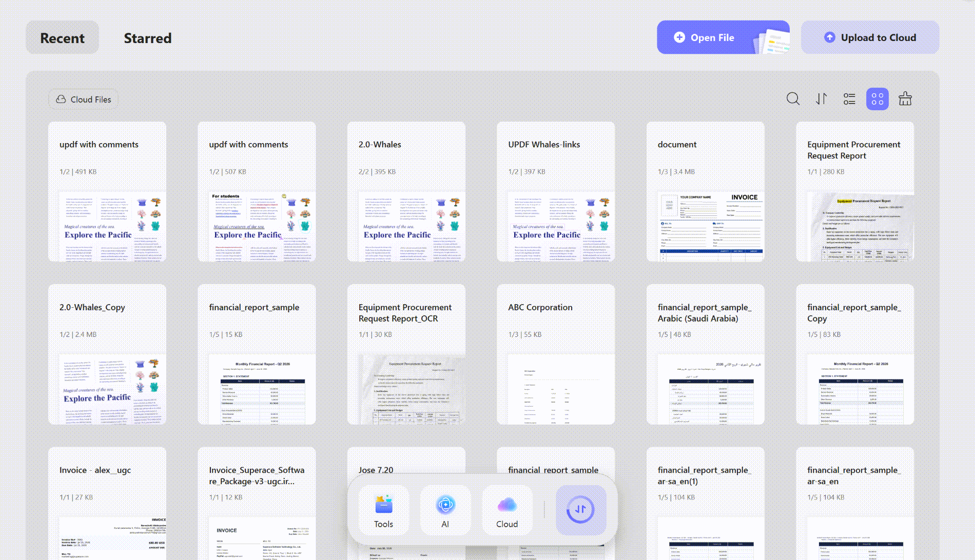Click the '2.0-Whales_Copy' file title
Screen dimensions: 975x560
point(92,307)
